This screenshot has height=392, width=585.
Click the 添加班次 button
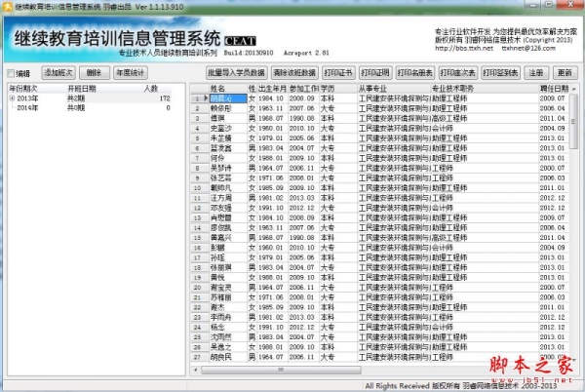(58, 73)
